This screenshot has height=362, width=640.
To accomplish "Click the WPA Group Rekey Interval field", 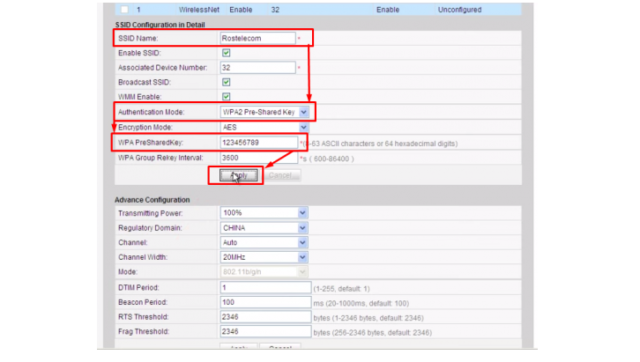I will pyautogui.click(x=259, y=158).
